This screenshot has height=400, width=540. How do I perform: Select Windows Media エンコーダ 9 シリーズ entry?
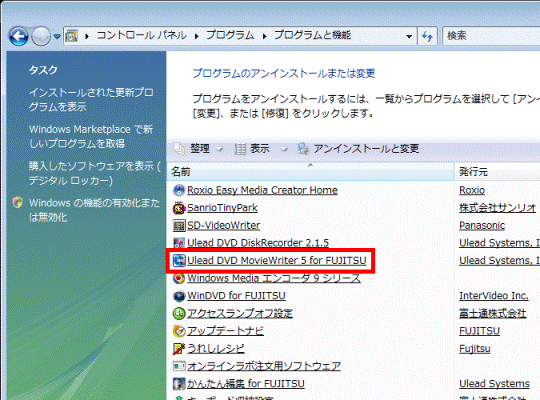(274, 278)
